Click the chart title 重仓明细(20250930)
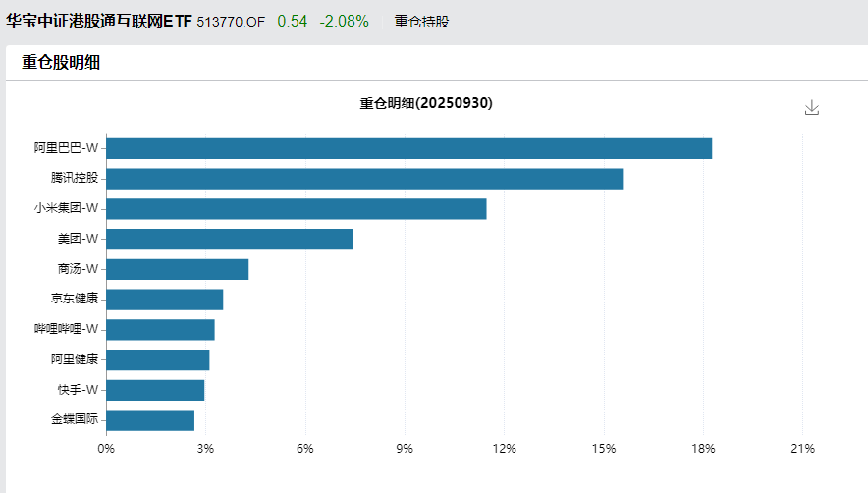Screen dimensions: 868x493 click(426, 103)
